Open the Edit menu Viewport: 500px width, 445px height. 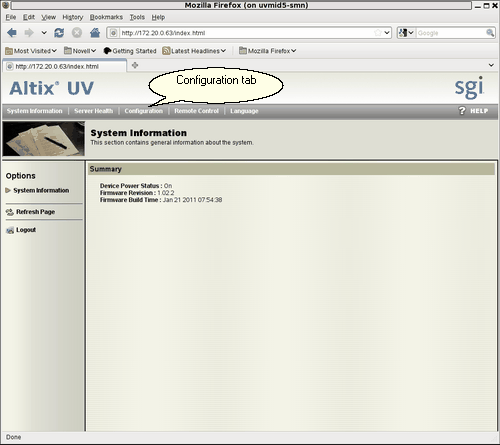(x=29, y=17)
